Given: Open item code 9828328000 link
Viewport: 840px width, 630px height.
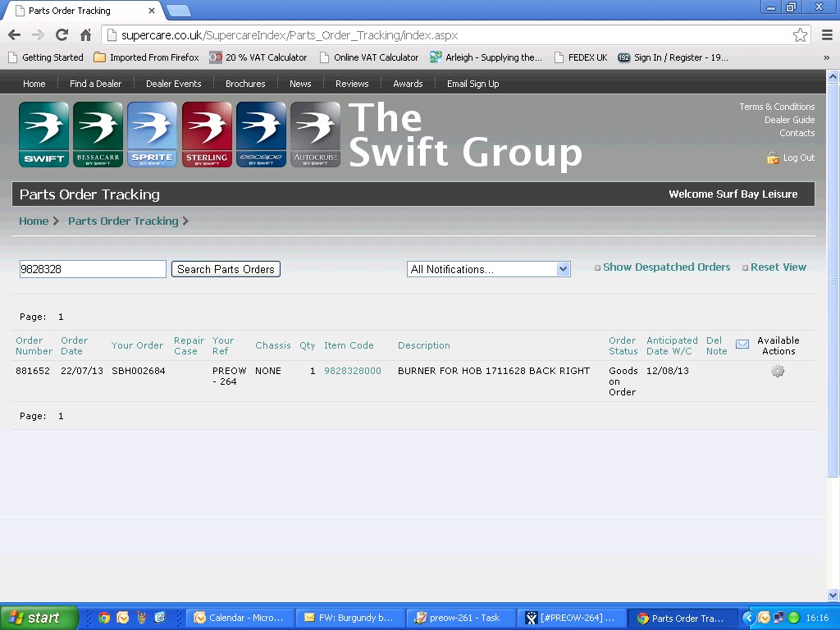Looking at the screenshot, I should coord(353,371).
